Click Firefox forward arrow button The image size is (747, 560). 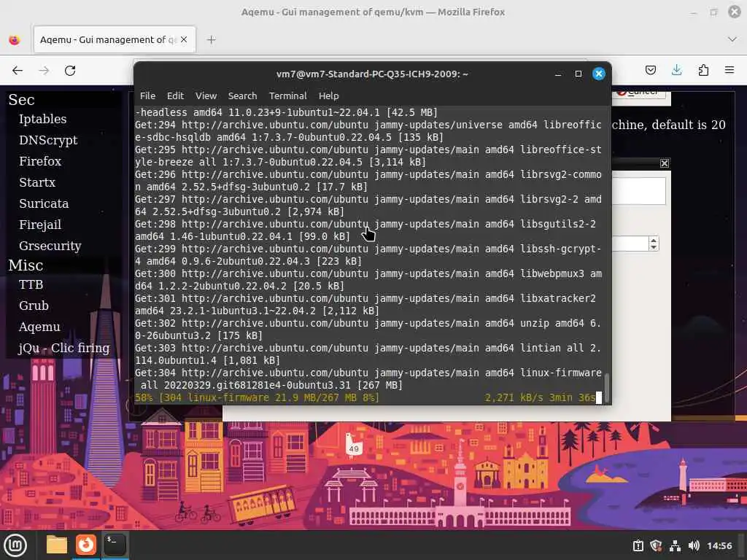[x=44, y=71]
